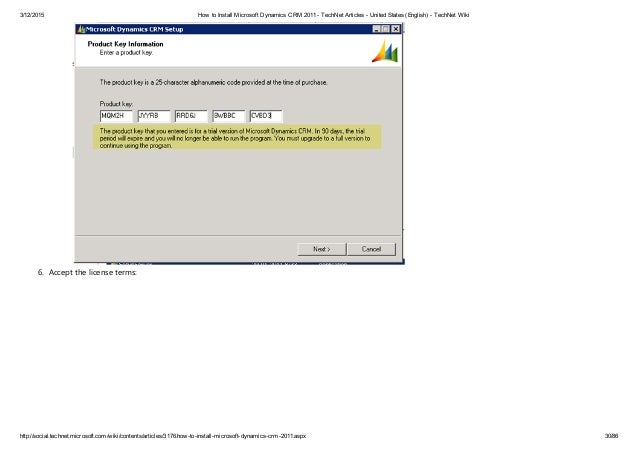Click the yellow trial version warning message

[238, 138]
